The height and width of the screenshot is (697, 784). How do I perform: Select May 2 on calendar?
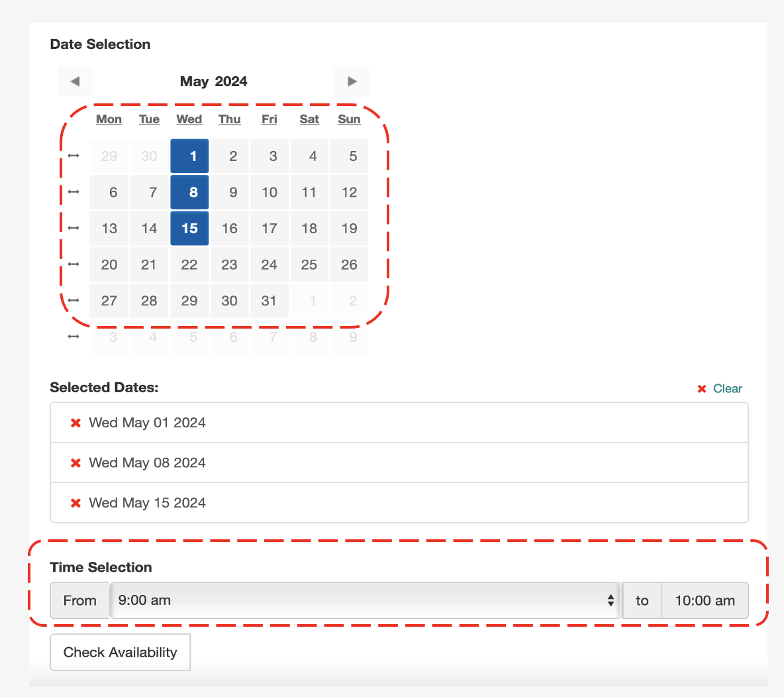(230, 156)
